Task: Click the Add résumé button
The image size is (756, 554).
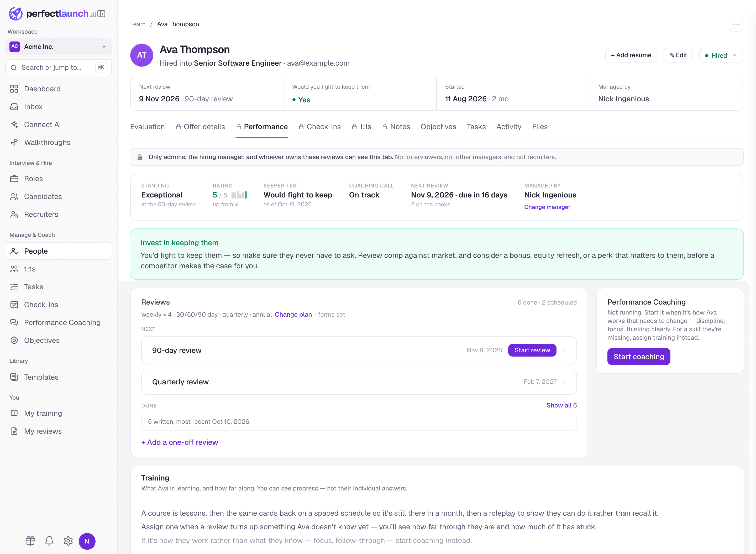Action: pos(631,55)
